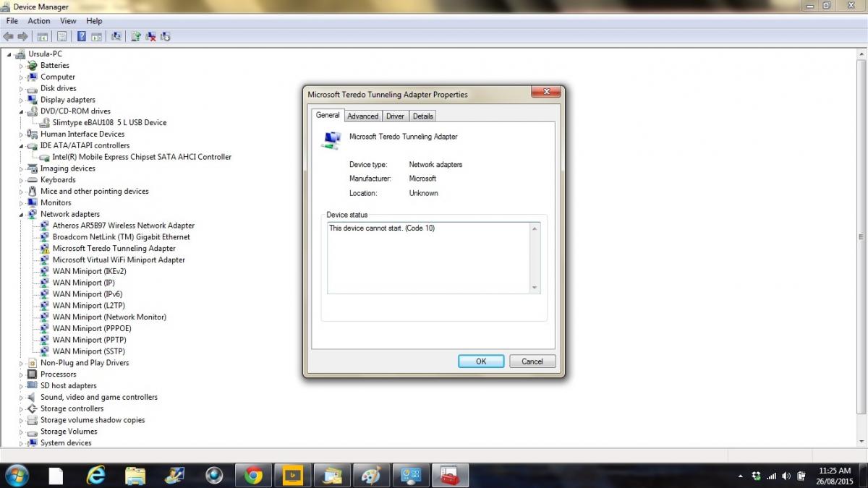Switch to the Details tab
The height and width of the screenshot is (488, 868).
click(x=423, y=116)
